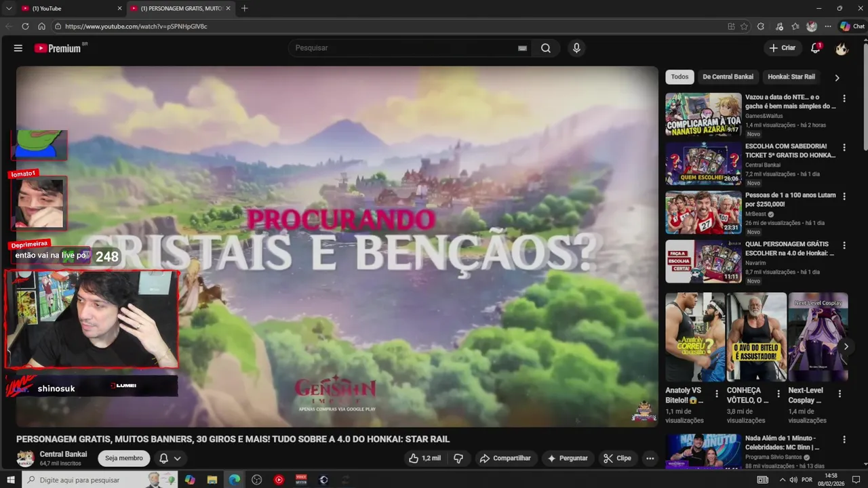Open options for Anatoly VS Bitelo short
Viewport: 868px width, 488px height.
pos(717,394)
